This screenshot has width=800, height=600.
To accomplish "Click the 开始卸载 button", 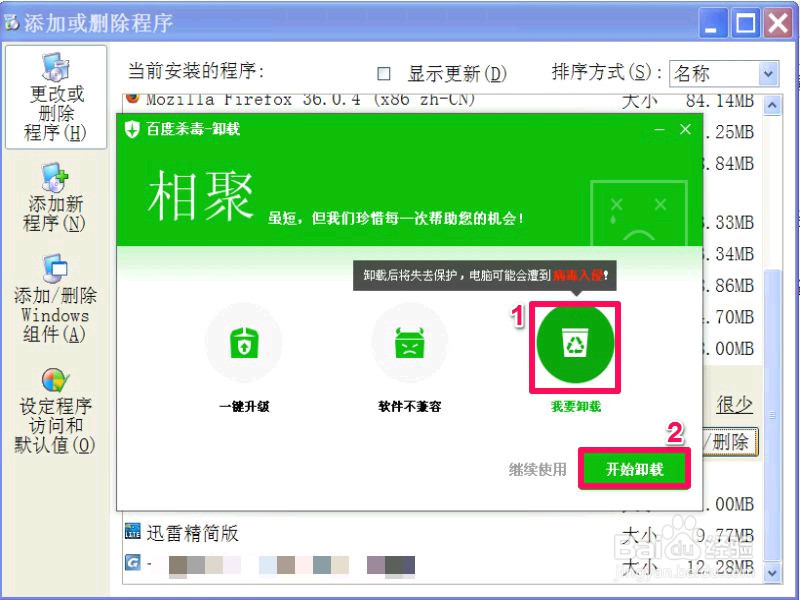I will click(634, 469).
